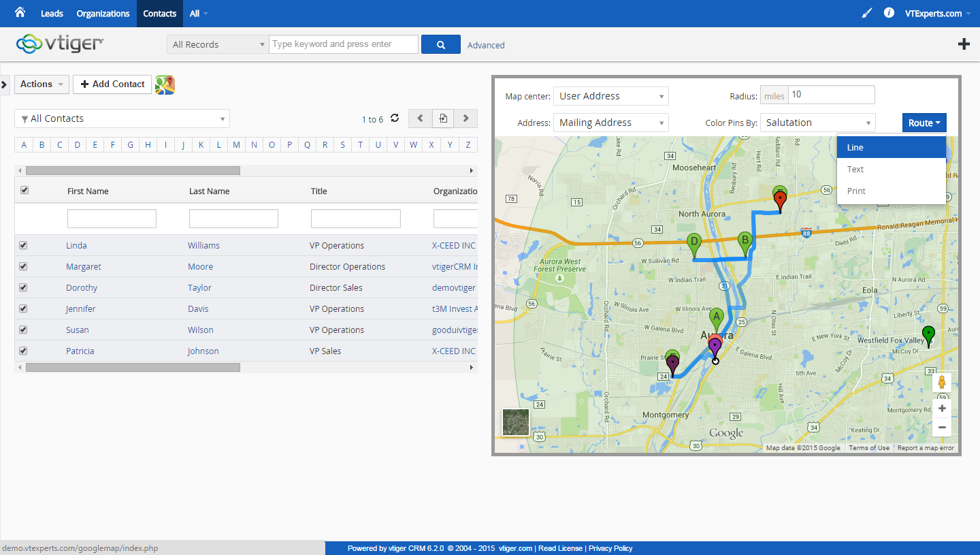
Task: Open the Actions dropdown
Action: 42,84
